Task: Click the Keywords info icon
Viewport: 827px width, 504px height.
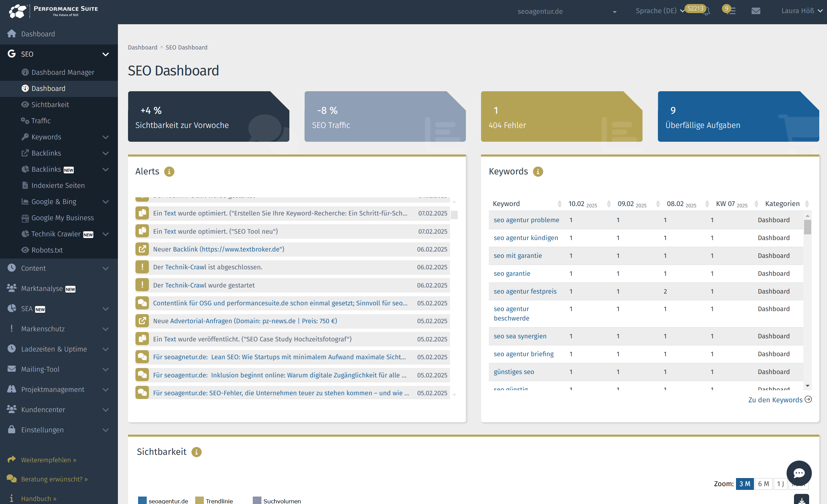Action: (x=538, y=172)
